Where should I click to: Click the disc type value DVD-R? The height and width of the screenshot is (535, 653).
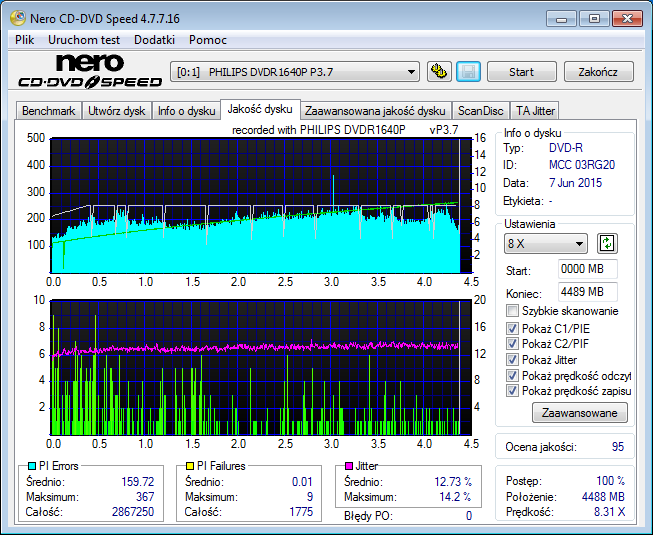(x=566, y=148)
